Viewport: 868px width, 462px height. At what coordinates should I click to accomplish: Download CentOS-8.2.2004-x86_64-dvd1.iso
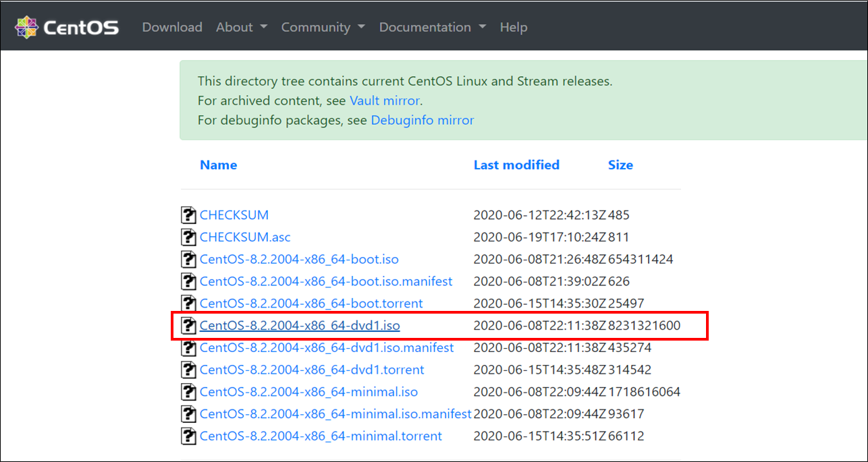(x=300, y=326)
